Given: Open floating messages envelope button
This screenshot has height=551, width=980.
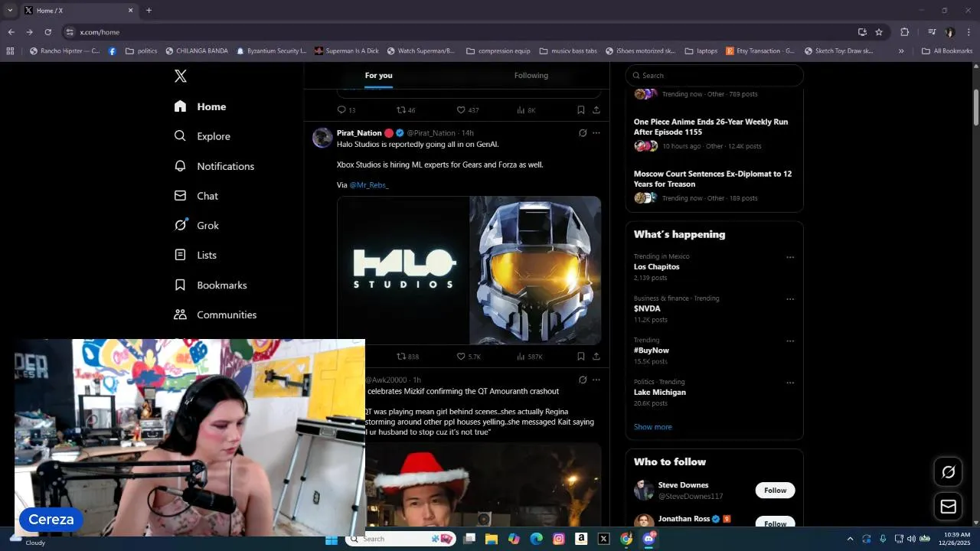Looking at the screenshot, I should [x=949, y=507].
